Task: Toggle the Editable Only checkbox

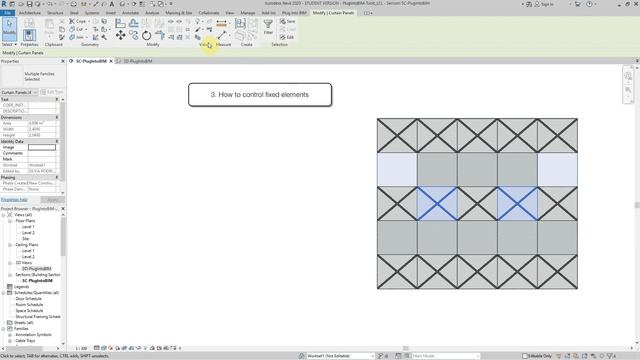Action: [x=525, y=356]
